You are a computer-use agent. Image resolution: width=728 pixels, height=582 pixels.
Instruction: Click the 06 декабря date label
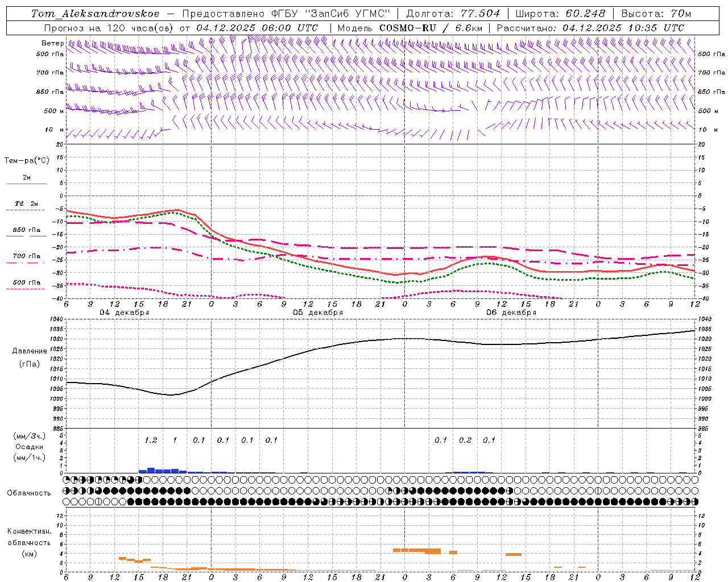pos(512,313)
